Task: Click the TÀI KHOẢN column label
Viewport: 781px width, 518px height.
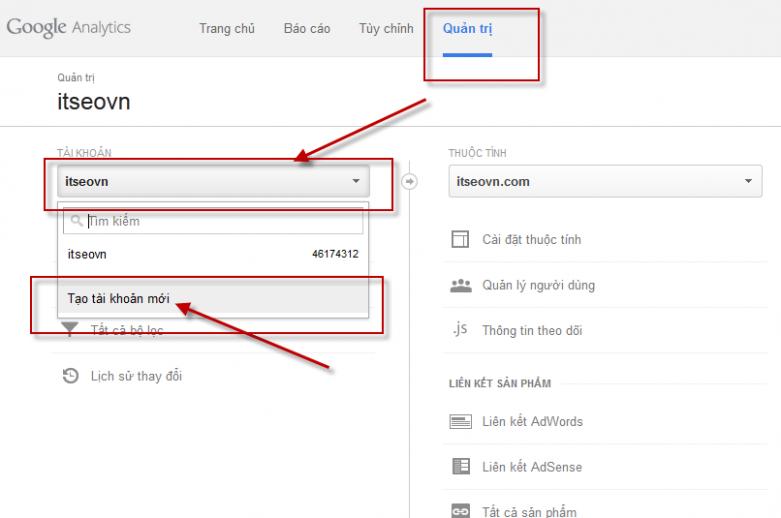Action: click(x=84, y=153)
